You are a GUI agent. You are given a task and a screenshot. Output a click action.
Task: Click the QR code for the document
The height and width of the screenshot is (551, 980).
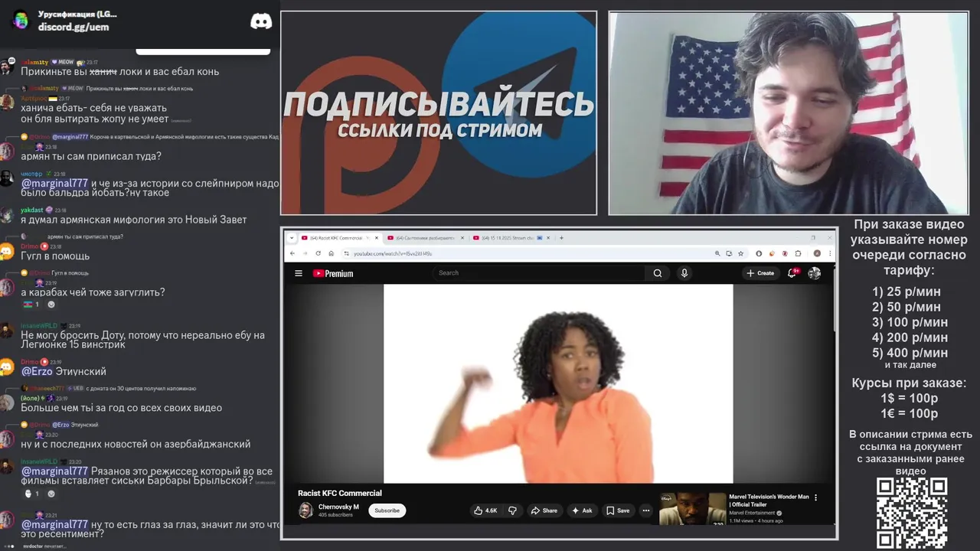(x=911, y=513)
